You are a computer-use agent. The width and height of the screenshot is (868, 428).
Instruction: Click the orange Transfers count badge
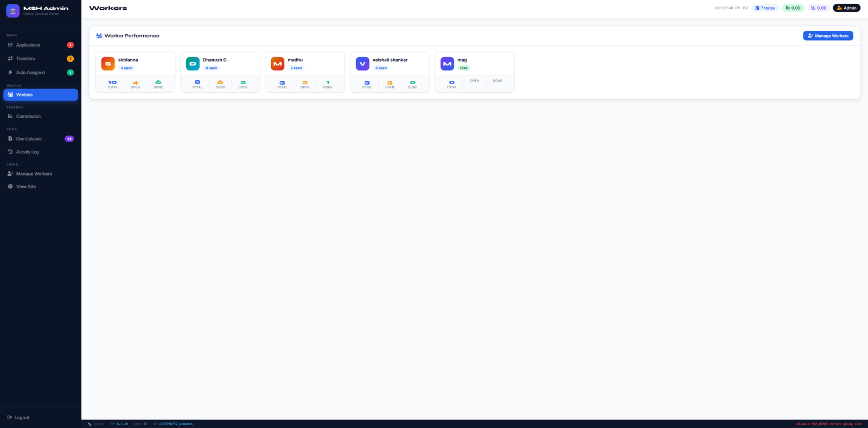click(70, 59)
